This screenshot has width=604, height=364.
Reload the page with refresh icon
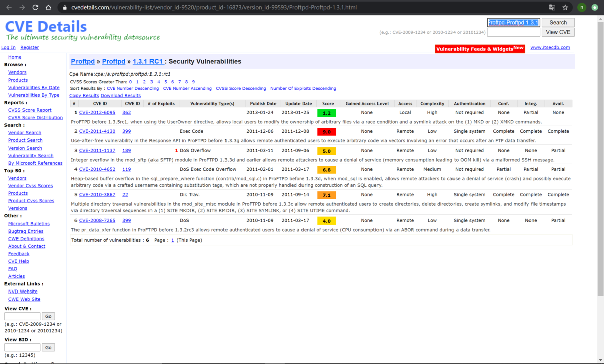[35, 8]
